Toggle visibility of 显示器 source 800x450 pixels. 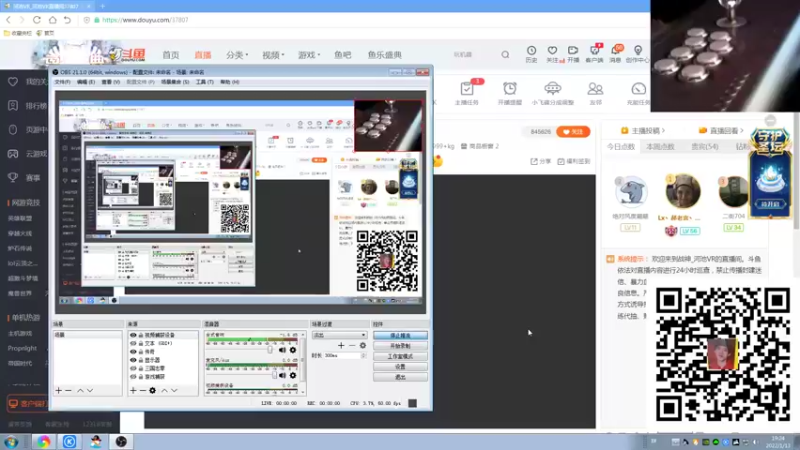point(133,360)
